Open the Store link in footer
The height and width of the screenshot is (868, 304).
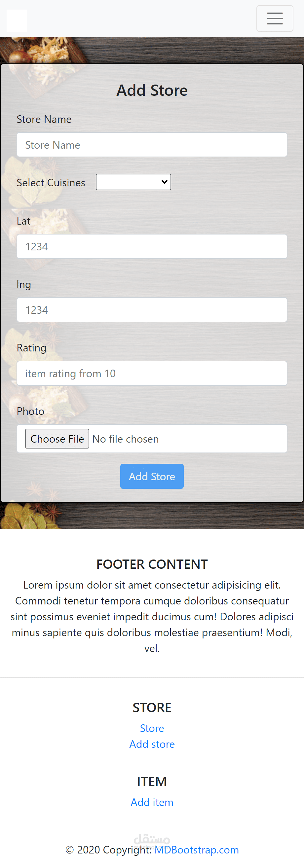pyautogui.click(x=152, y=729)
